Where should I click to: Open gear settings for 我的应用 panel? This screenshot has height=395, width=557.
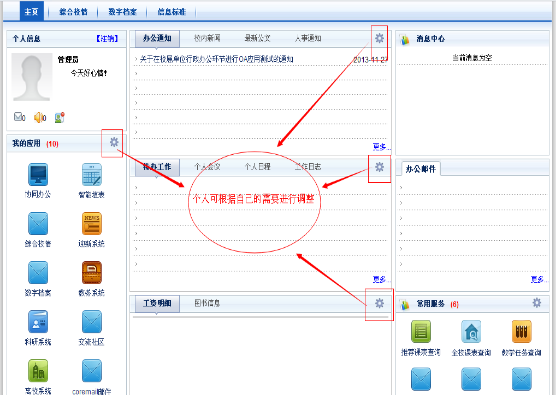(x=114, y=142)
